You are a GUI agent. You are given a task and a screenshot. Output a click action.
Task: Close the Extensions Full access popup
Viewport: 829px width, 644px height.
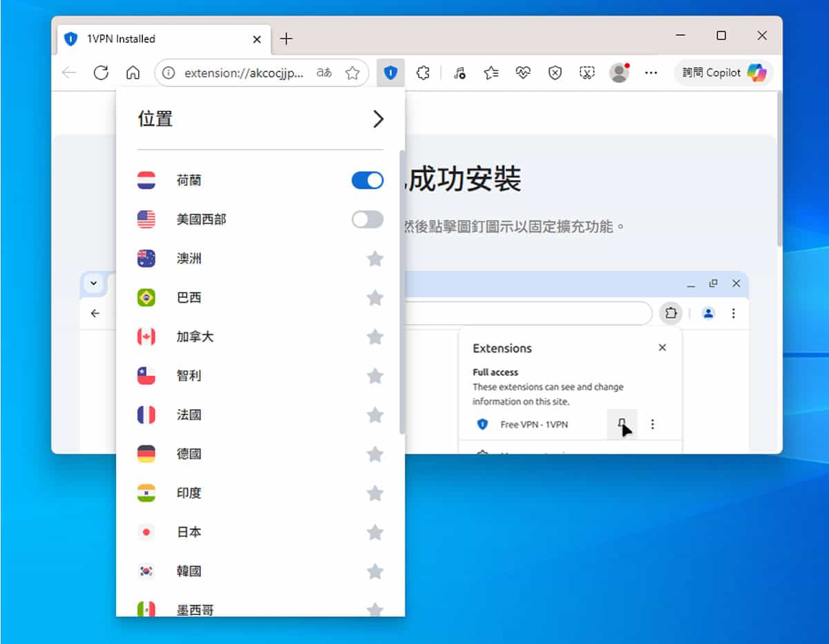[662, 348]
